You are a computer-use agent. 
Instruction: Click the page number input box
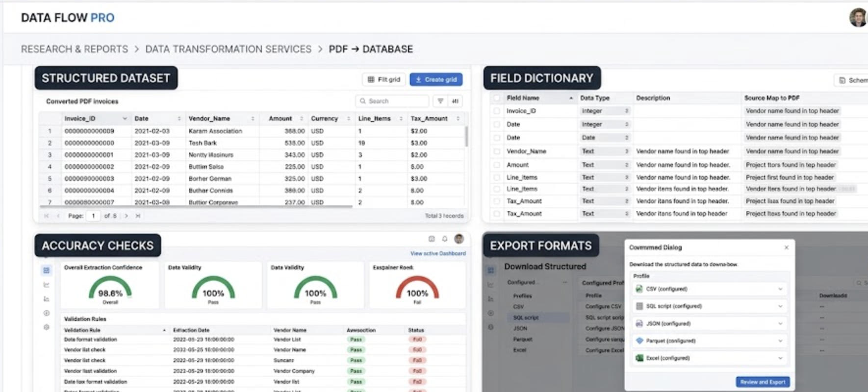tap(93, 216)
